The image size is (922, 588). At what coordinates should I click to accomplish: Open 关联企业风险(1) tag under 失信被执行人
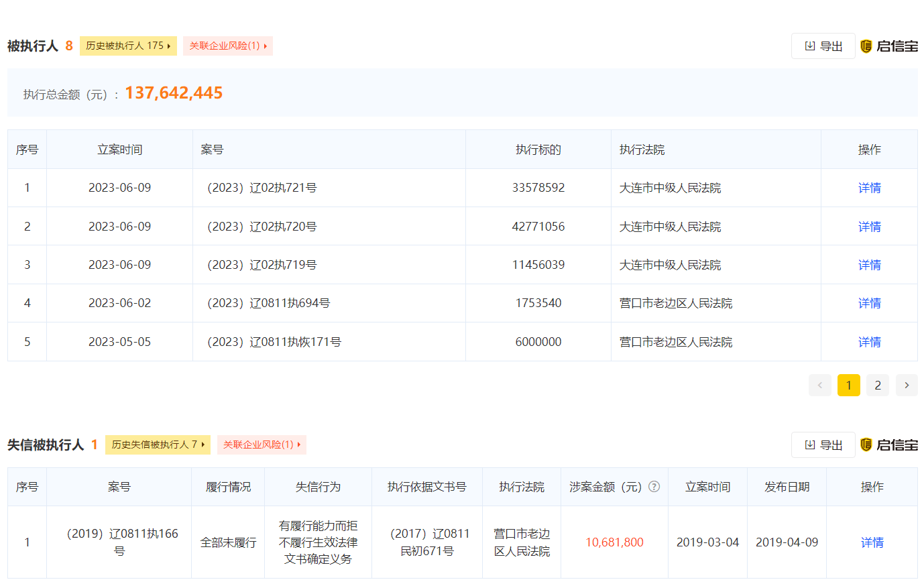coord(262,445)
